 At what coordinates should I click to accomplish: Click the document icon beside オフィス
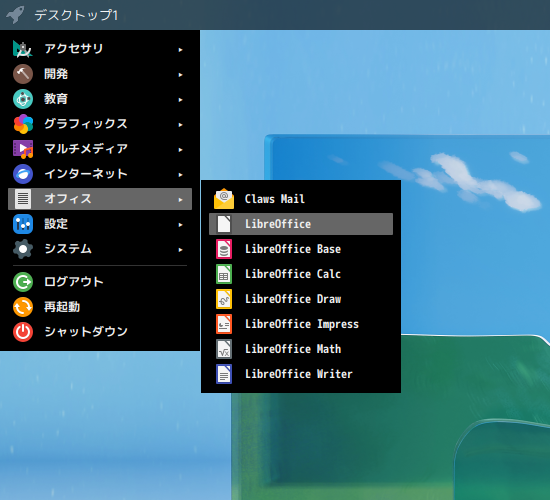pyautogui.click(x=23, y=199)
